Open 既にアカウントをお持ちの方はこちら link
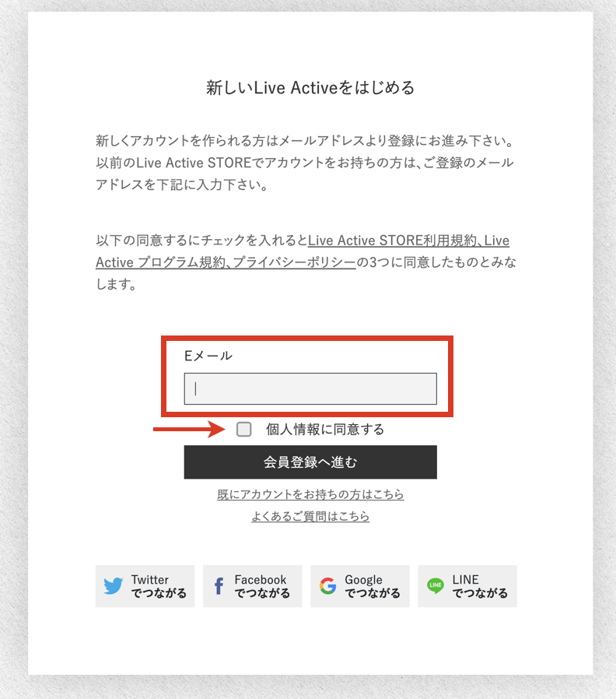The width and height of the screenshot is (616, 699). [x=310, y=494]
